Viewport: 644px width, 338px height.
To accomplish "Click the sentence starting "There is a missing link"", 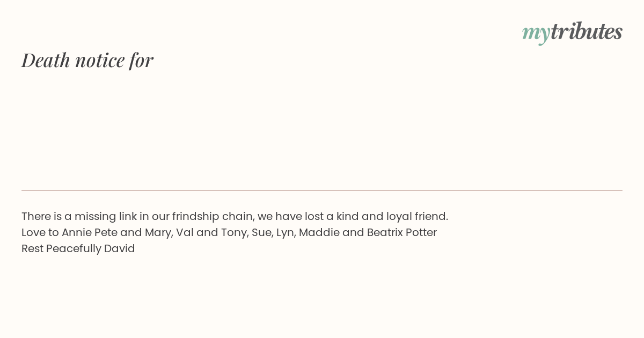I will coord(235,216).
